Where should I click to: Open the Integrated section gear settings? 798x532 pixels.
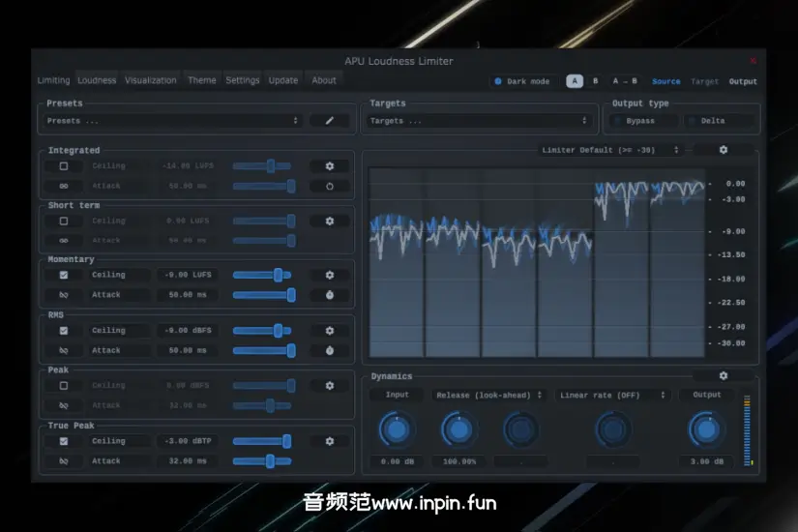[x=330, y=166]
